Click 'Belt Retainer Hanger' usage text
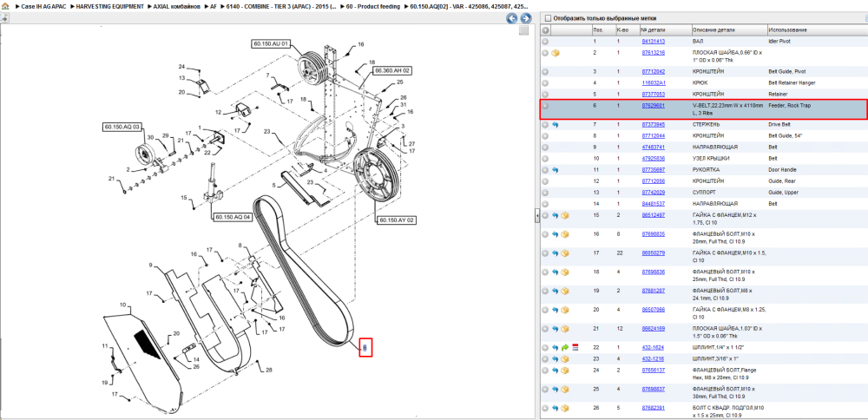The height and width of the screenshot is (420, 868). 792,83
